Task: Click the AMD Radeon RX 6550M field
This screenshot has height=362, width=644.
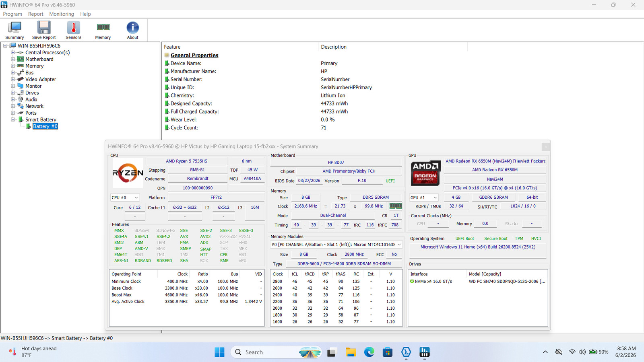Action: tap(495, 170)
